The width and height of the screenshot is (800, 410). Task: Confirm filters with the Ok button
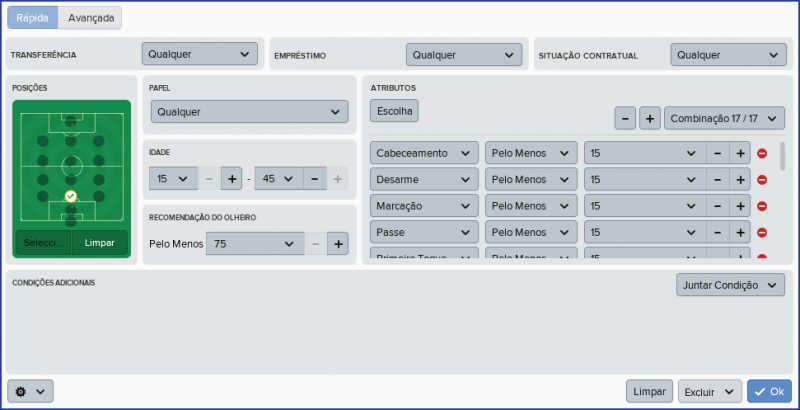(769, 391)
